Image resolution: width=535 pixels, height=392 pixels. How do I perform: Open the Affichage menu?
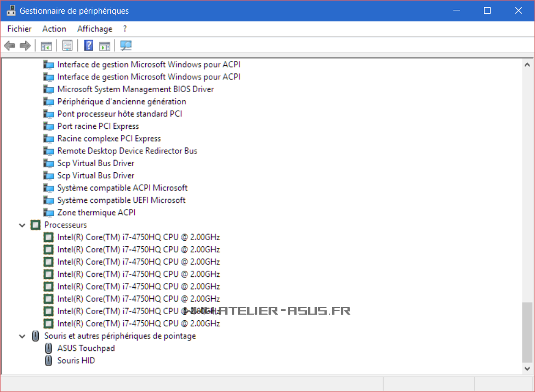coord(94,29)
